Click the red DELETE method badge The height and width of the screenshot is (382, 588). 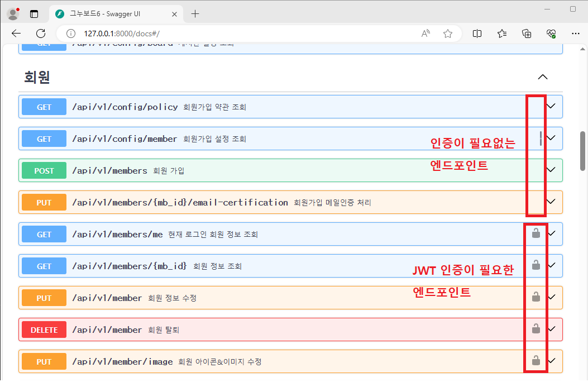44,330
